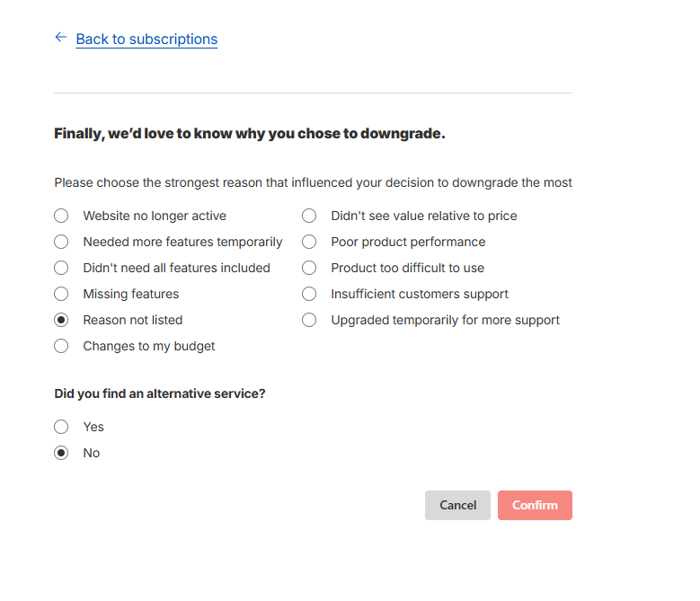Select Didn't see value relative to price
The image size is (700, 601).
pos(309,216)
